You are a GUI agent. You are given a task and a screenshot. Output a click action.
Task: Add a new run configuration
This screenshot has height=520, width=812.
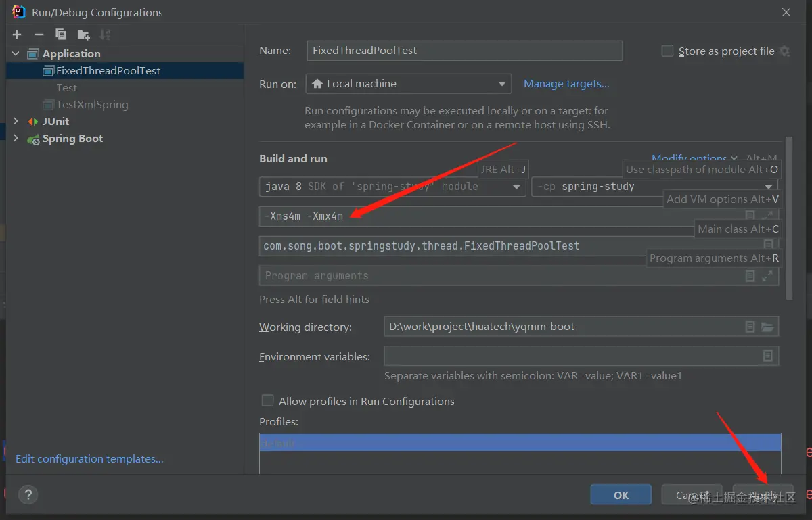pyautogui.click(x=17, y=34)
